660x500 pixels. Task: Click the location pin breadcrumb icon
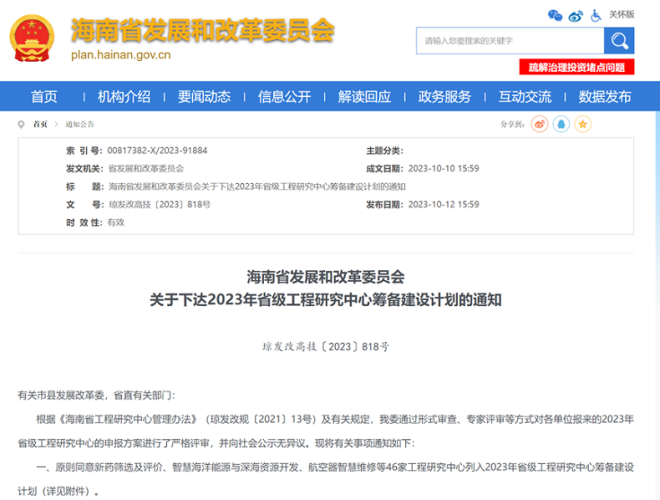tap(22, 125)
